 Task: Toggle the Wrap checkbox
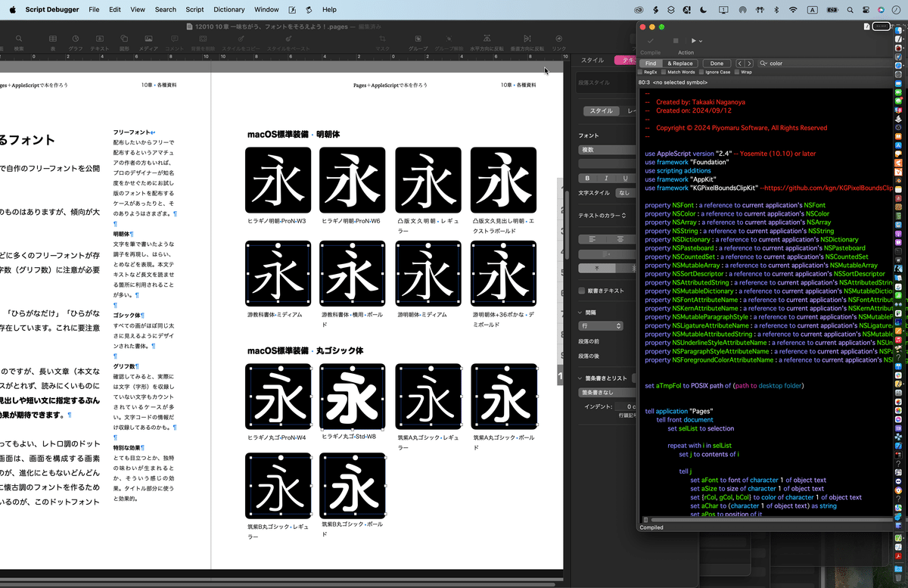pyautogui.click(x=737, y=72)
